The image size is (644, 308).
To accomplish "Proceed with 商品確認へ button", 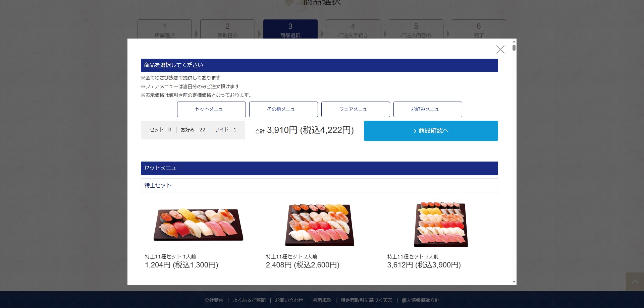I will (x=431, y=131).
